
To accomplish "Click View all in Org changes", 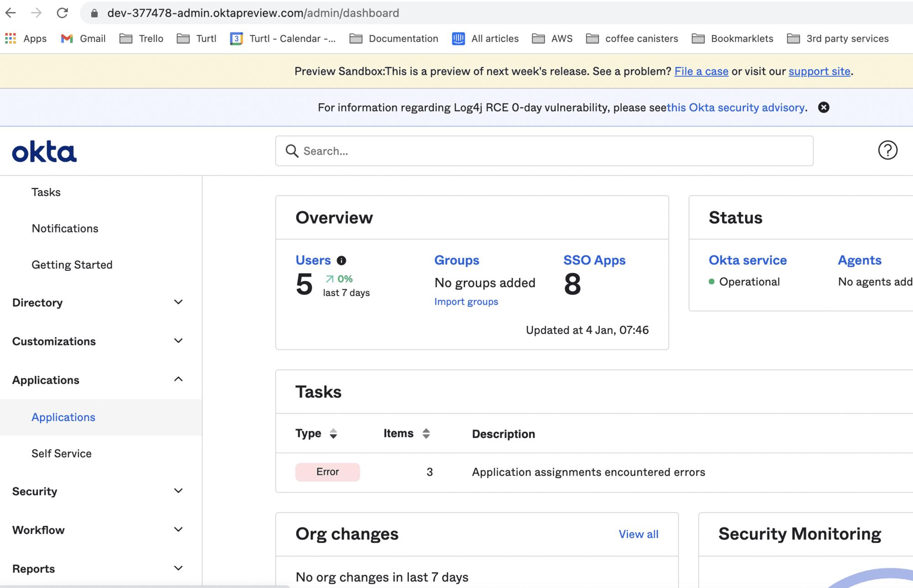I will point(638,534).
